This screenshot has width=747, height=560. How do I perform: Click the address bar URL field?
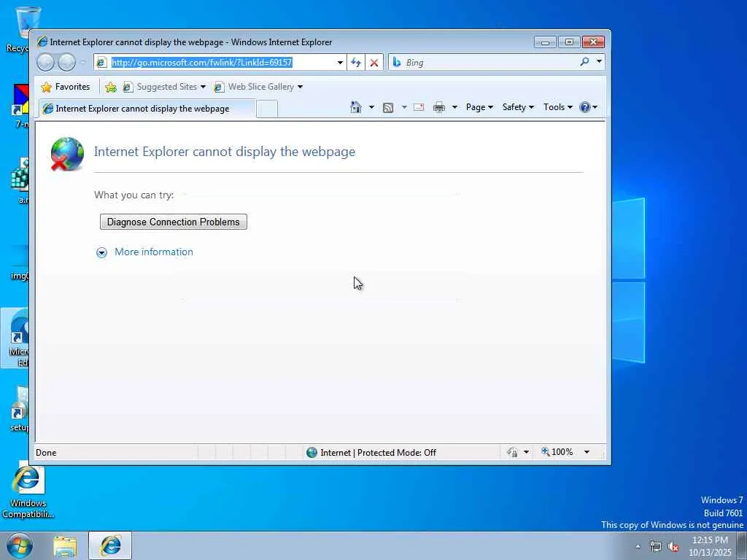coord(222,63)
